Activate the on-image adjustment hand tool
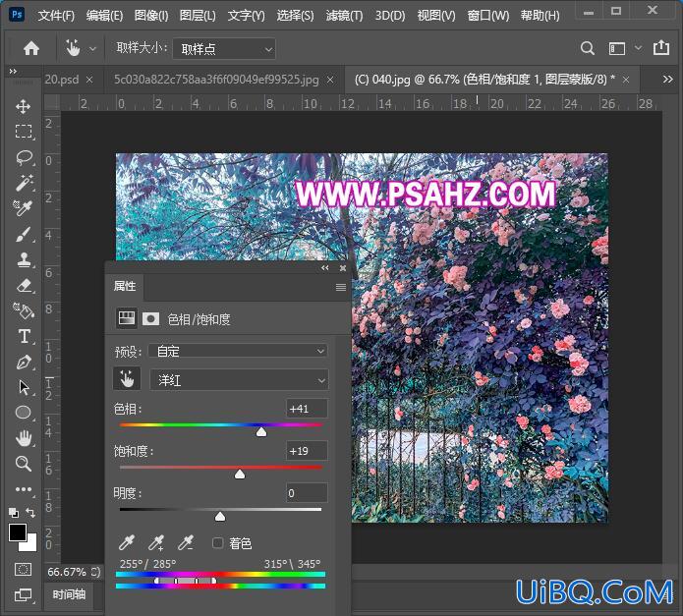Screen dimensions: 683x616 127,379
